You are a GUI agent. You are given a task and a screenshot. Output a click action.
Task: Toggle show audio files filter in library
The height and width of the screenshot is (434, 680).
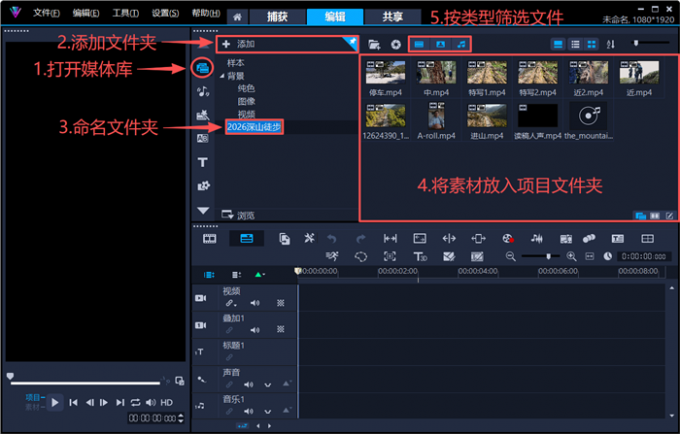(461, 44)
